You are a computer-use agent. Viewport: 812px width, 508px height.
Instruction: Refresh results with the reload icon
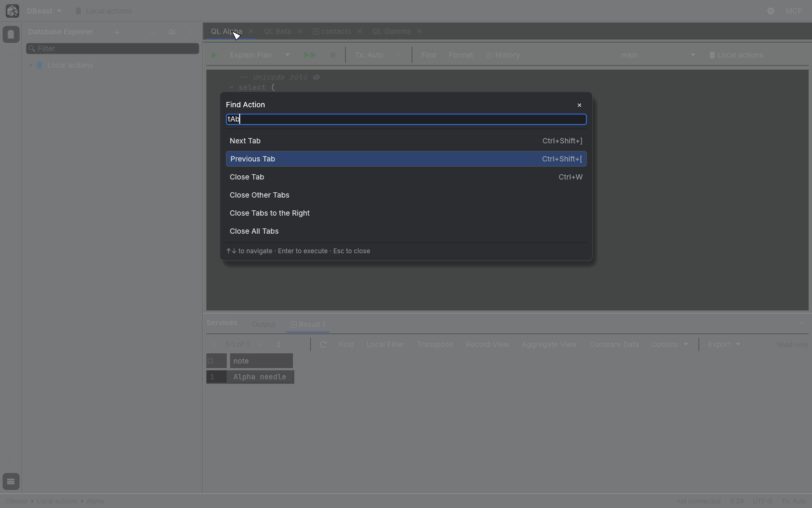click(323, 345)
